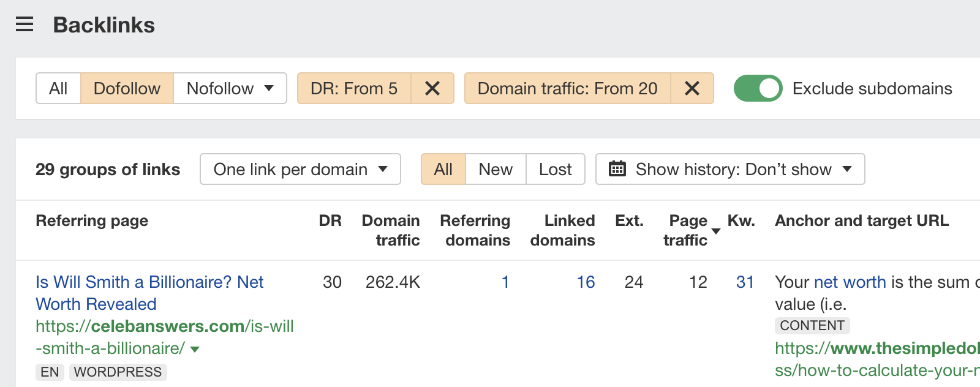Image resolution: width=980 pixels, height=387 pixels.
Task: Click the calendar icon in Show history
Action: (617, 169)
